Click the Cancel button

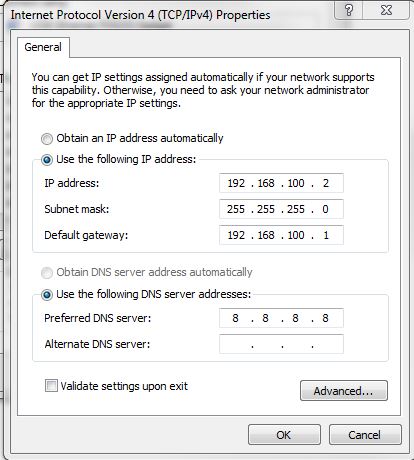click(x=365, y=435)
